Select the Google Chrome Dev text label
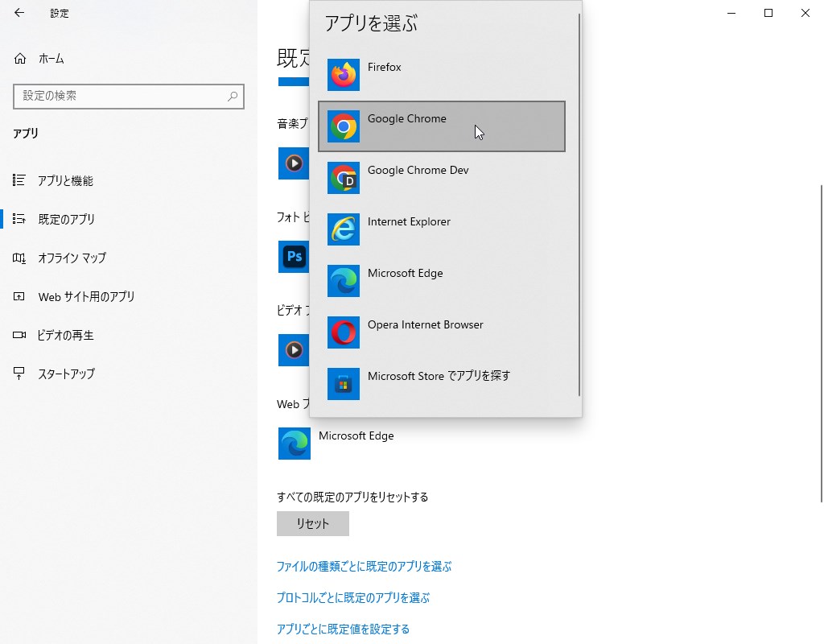This screenshot has width=824, height=644. point(418,170)
